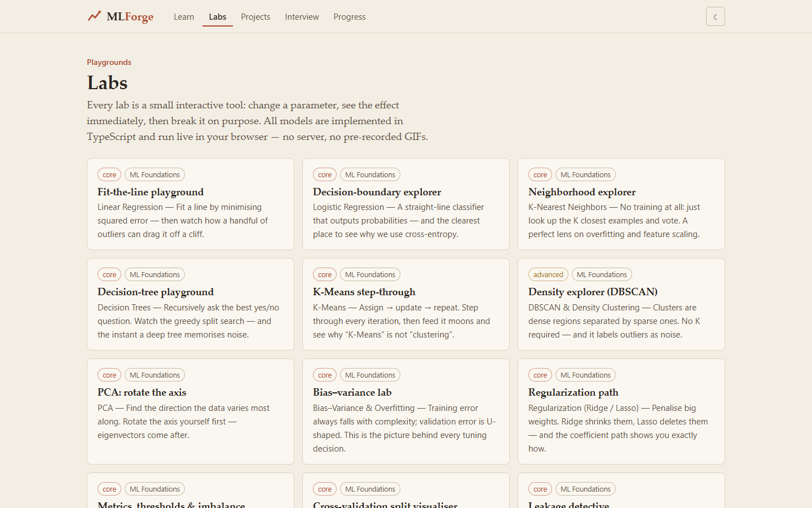
Task: Open the Neighborhood explorer lab
Action: [621, 204]
